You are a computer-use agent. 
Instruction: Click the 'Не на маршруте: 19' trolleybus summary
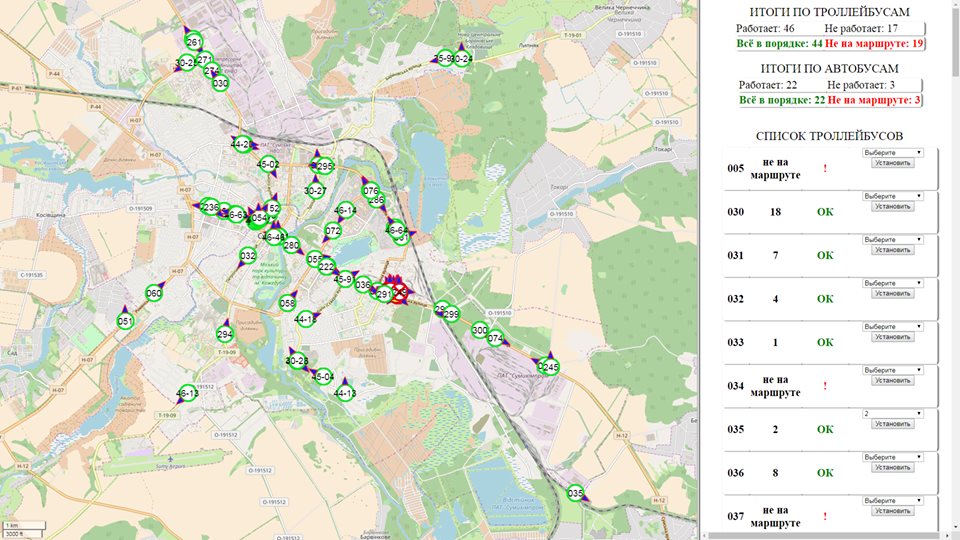point(874,43)
